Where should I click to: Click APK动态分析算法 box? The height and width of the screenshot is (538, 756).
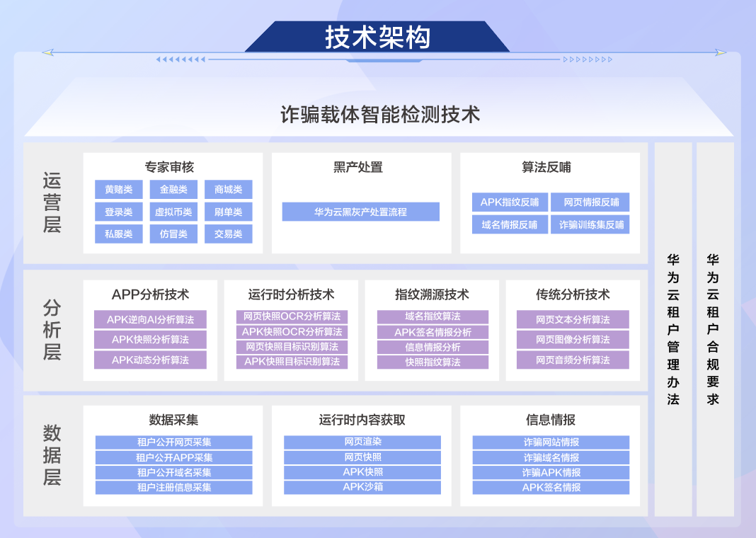coord(151,360)
